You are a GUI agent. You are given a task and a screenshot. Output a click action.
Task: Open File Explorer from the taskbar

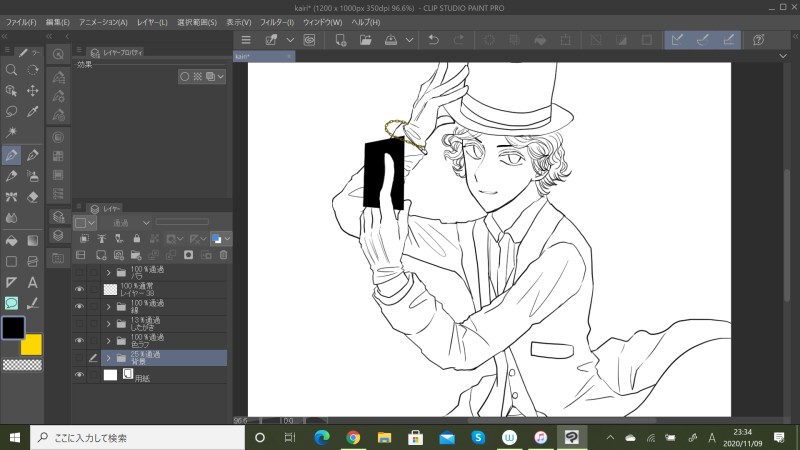coord(384,438)
